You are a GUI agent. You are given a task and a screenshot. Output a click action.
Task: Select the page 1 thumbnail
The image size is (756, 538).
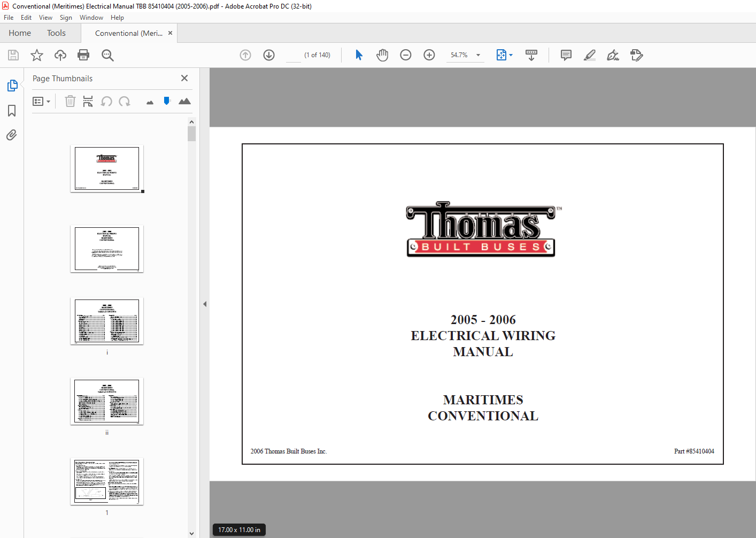107,481
